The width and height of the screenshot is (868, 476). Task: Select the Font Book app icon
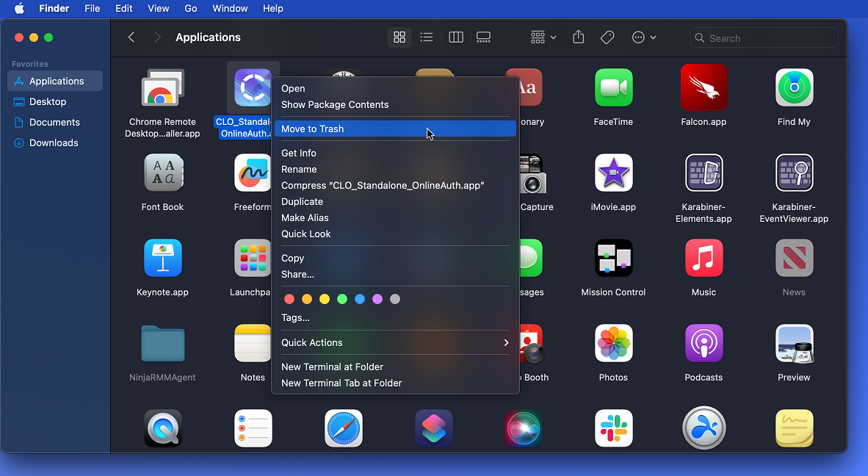pos(163,173)
